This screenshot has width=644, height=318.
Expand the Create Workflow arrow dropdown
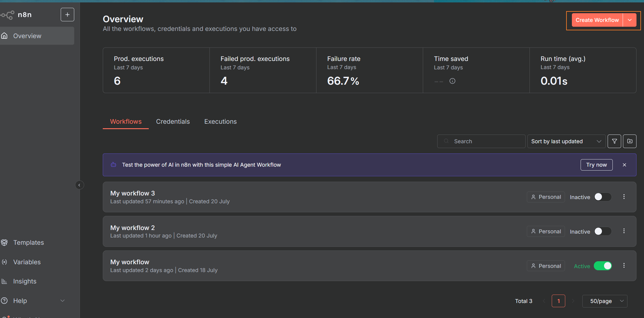click(630, 20)
